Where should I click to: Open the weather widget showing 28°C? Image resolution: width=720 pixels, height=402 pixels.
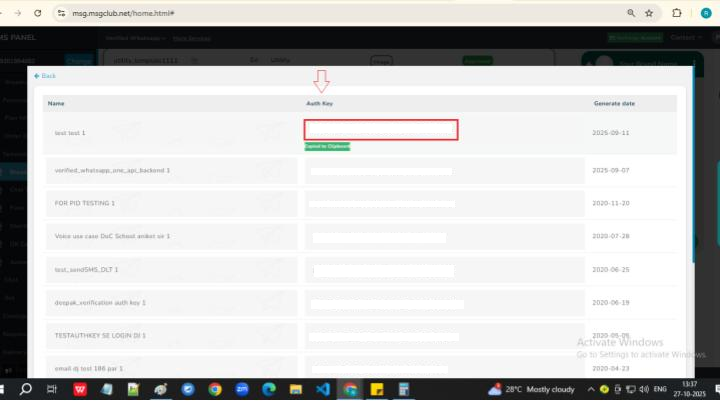[530, 389]
